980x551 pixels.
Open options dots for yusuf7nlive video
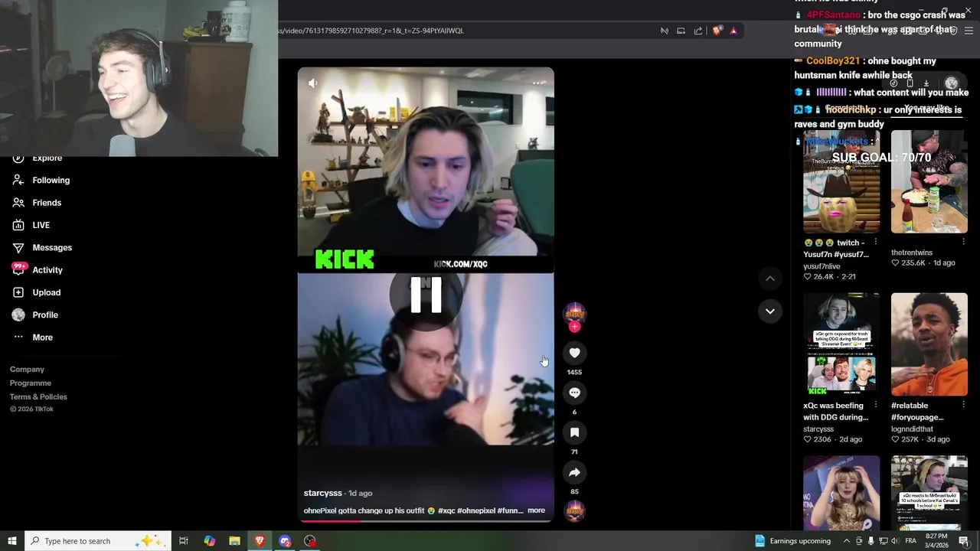click(x=876, y=243)
